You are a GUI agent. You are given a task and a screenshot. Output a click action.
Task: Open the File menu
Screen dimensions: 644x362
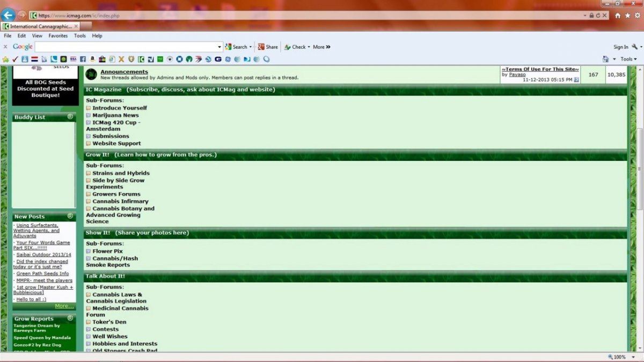8,36
